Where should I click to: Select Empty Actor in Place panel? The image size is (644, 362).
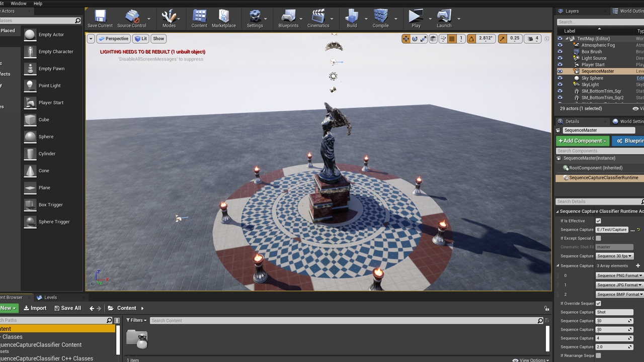coord(51,35)
